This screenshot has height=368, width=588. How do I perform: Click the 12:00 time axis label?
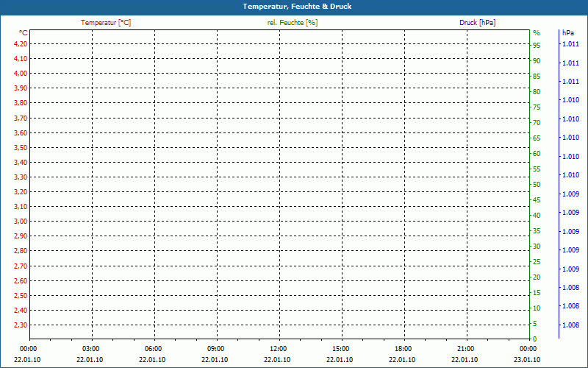(278, 349)
